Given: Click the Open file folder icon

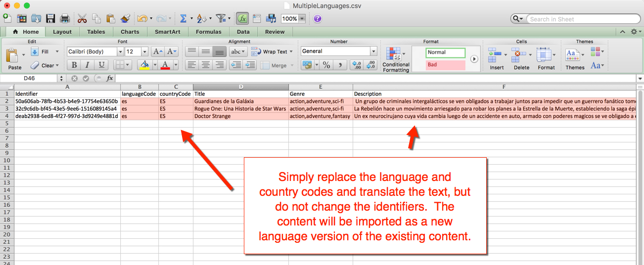Looking at the screenshot, I should (x=36, y=18).
